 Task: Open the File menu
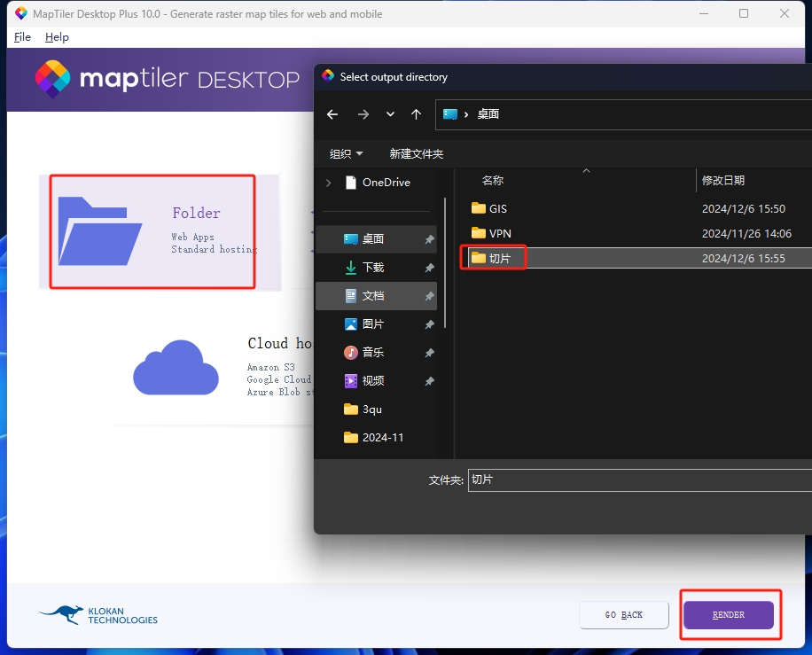(22, 37)
